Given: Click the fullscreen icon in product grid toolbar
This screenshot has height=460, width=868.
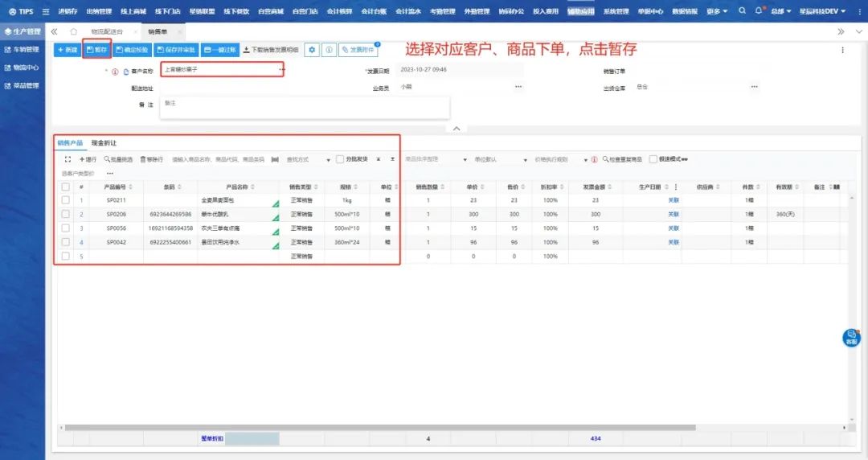Looking at the screenshot, I should (x=68, y=159).
